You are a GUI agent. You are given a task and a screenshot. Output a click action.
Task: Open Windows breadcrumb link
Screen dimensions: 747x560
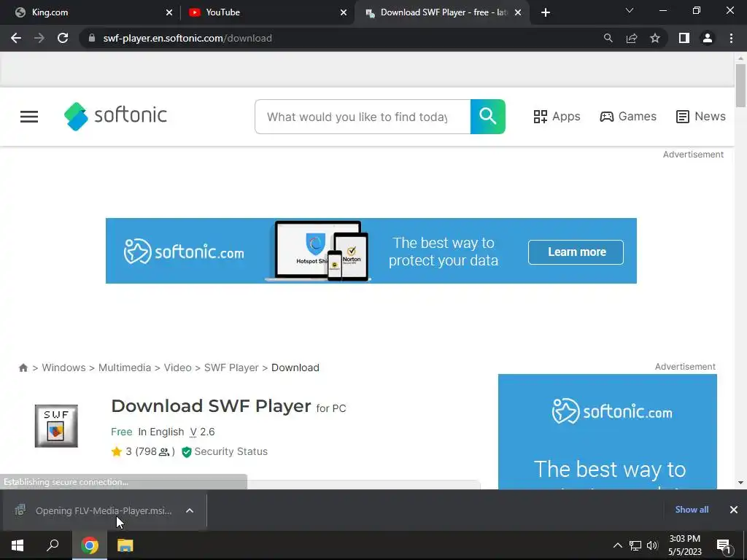tap(64, 367)
